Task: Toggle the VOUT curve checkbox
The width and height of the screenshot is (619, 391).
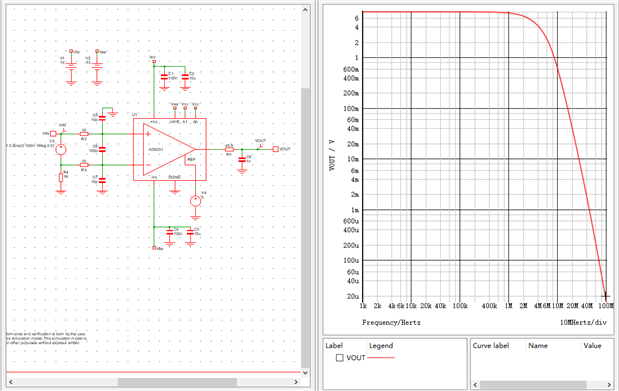Action: point(340,358)
